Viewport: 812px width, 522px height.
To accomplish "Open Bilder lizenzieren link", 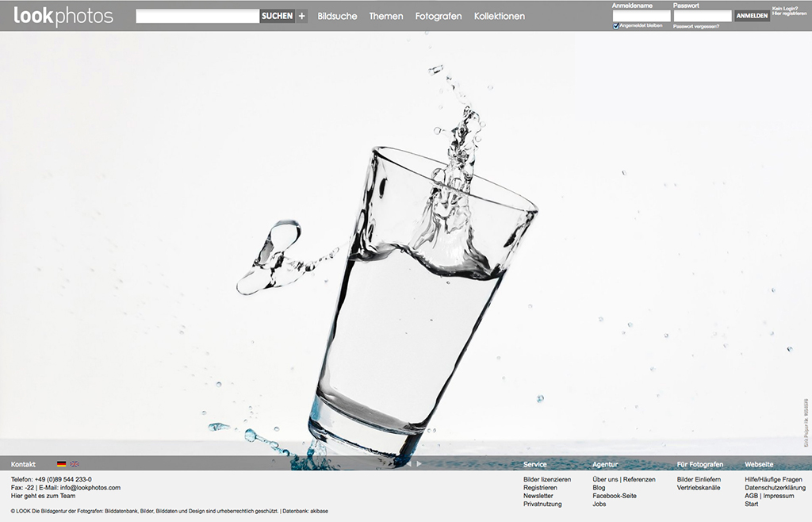I will [547, 479].
